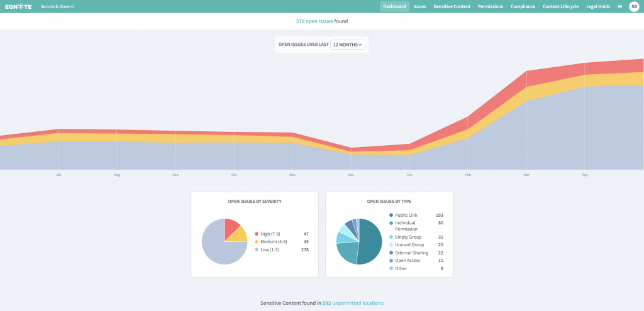Viewport: 644px width, 311px height.
Task: Click the Egnyte logo
Action: (x=18, y=6)
